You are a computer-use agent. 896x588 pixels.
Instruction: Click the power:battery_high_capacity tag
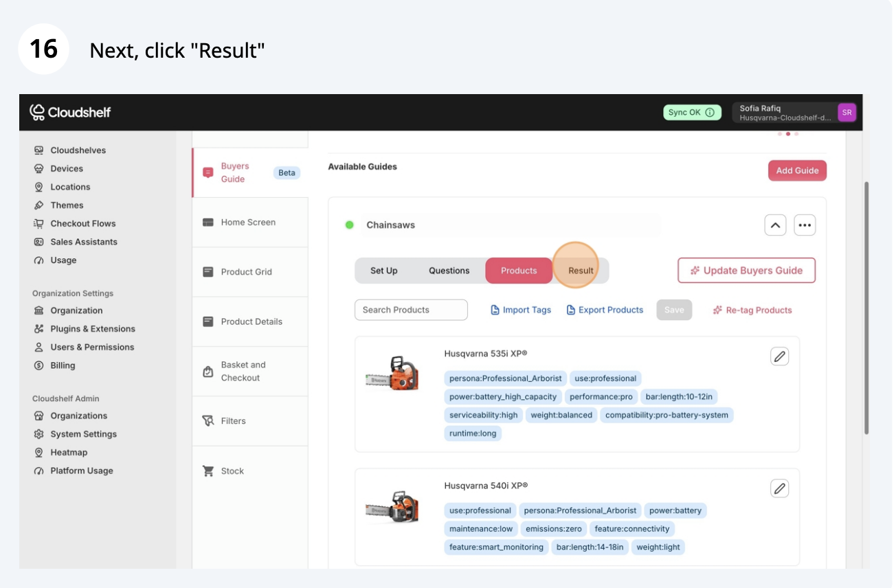click(503, 397)
